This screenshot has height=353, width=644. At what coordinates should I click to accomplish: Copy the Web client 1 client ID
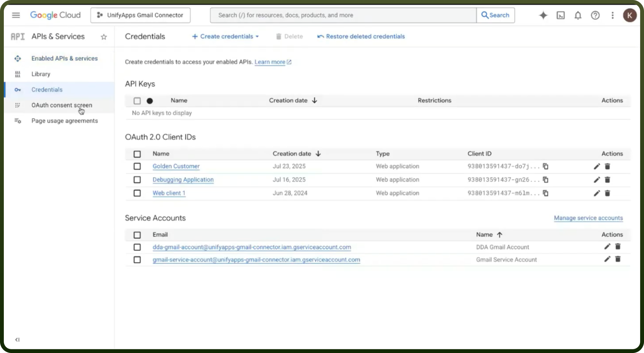[545, 193]
